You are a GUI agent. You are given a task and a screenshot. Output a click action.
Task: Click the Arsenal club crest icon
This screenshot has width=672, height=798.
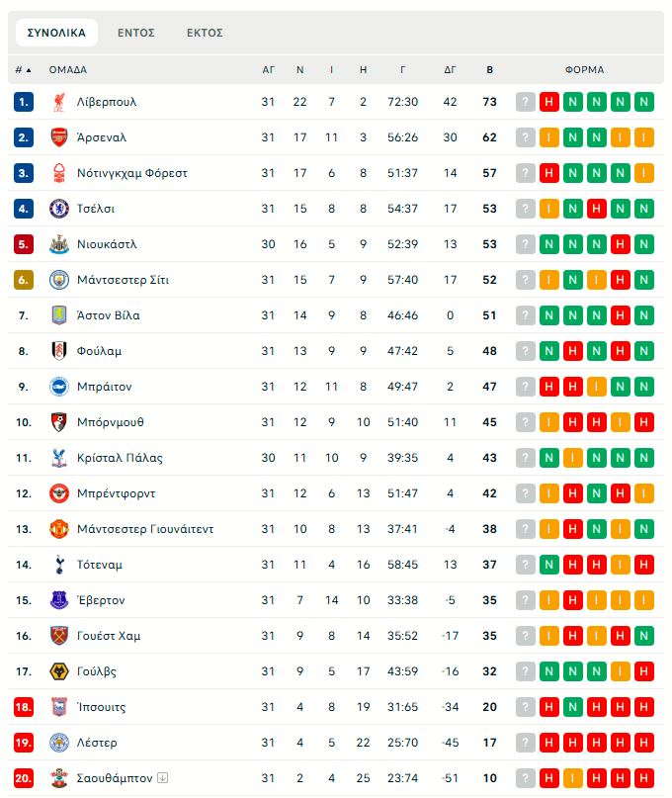coord(58,137)
